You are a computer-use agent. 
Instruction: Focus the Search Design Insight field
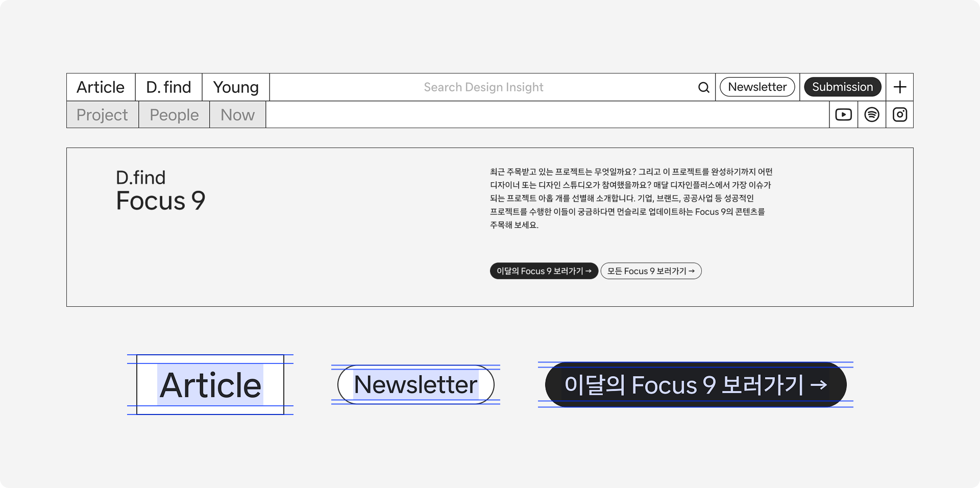(x=483, y=87)
